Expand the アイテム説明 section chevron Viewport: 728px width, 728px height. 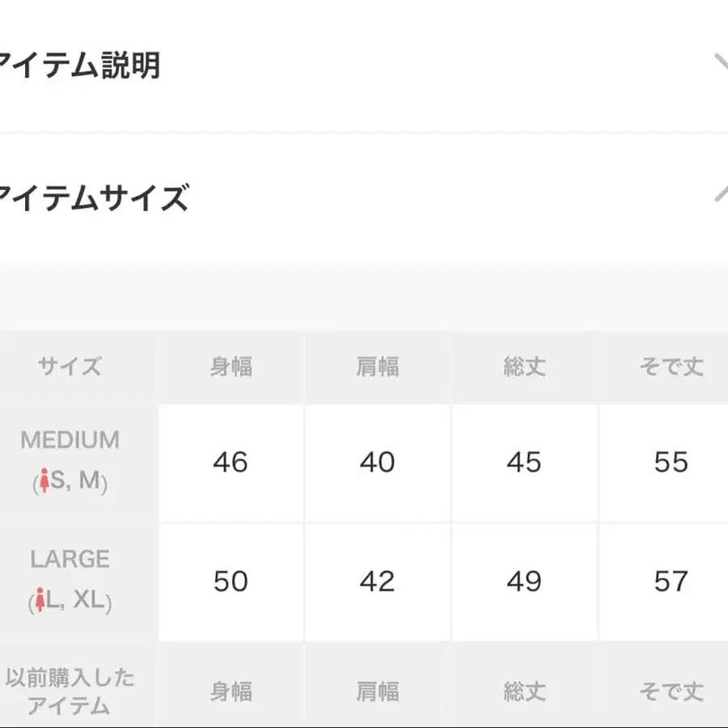[720, 65]
